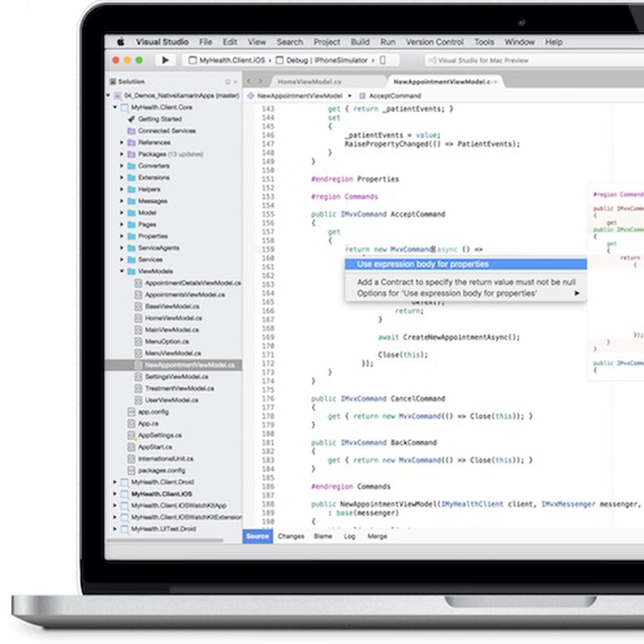The width and height of the screenshot is (644, 644).
Task: Click the Apple menu icon
Action: point(121,42)
